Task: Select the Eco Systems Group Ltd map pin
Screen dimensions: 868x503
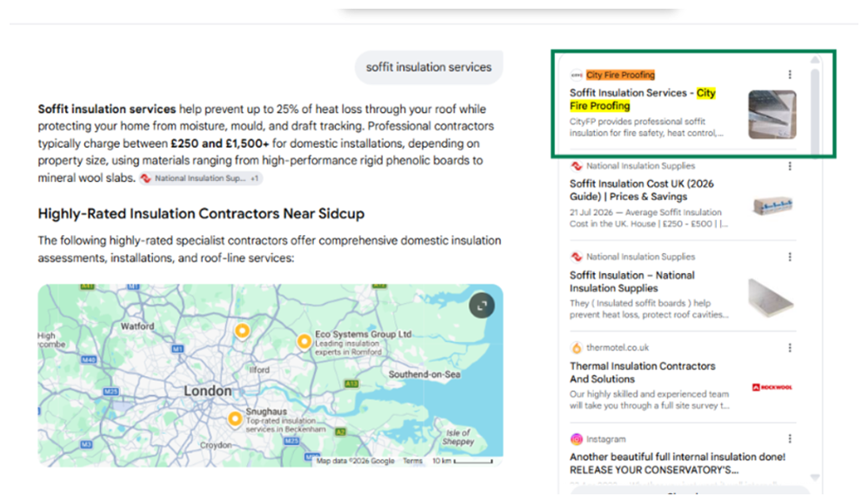Action: click(x=304, y=341)
